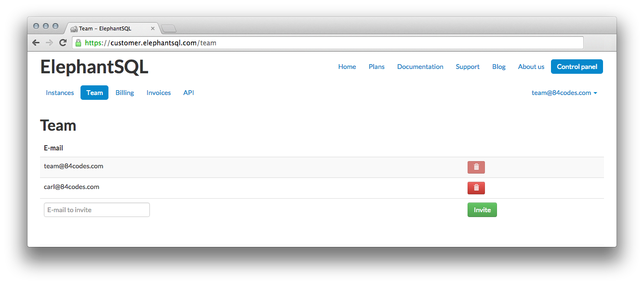Close the Team – ElephantSQL tab
This screenshot has height=285, width=644.
point(153,28)
